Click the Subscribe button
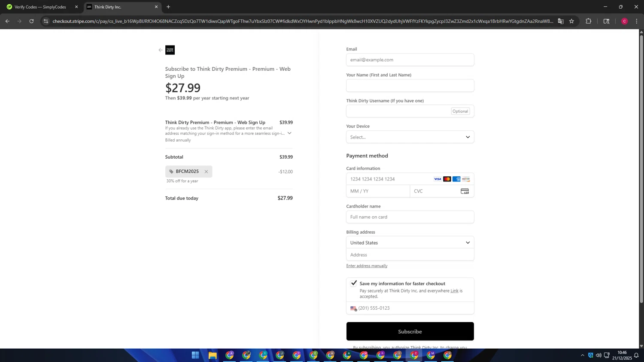Image resolution: width=644 pixels, height=362 pixels. click(410, 332)
